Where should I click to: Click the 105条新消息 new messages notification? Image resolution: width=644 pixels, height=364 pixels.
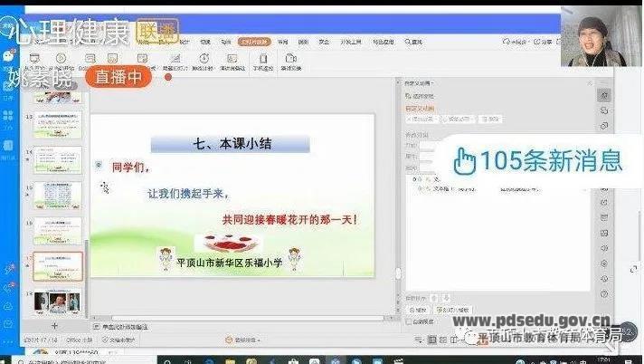pyautogui.click(x=538, y=160)
